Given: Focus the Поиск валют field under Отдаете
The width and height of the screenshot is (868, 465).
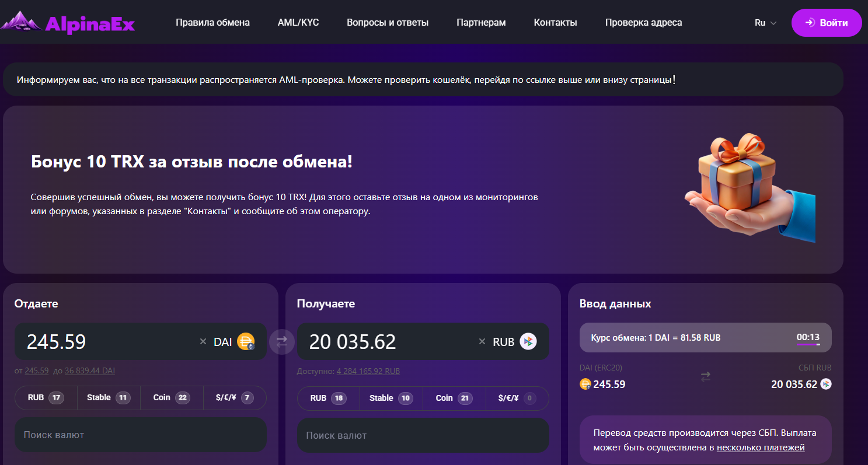Looking at the screenshot, I should [140, 435].
